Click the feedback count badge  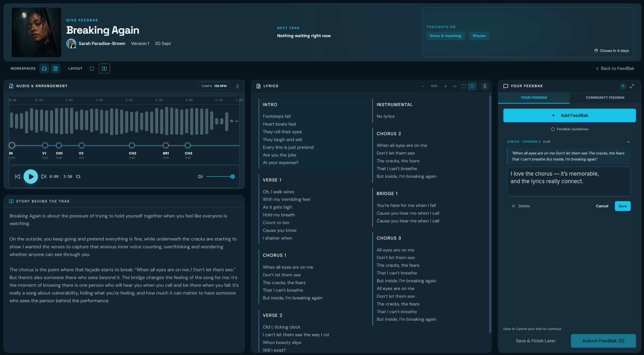(x=623, y=86)
